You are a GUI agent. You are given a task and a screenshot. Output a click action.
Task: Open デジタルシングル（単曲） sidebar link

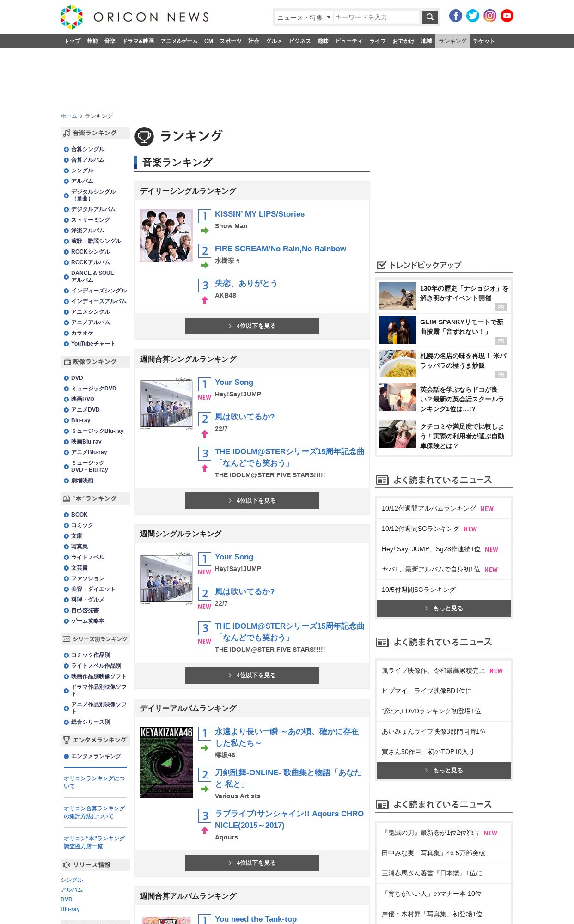(x=93, y=195)
